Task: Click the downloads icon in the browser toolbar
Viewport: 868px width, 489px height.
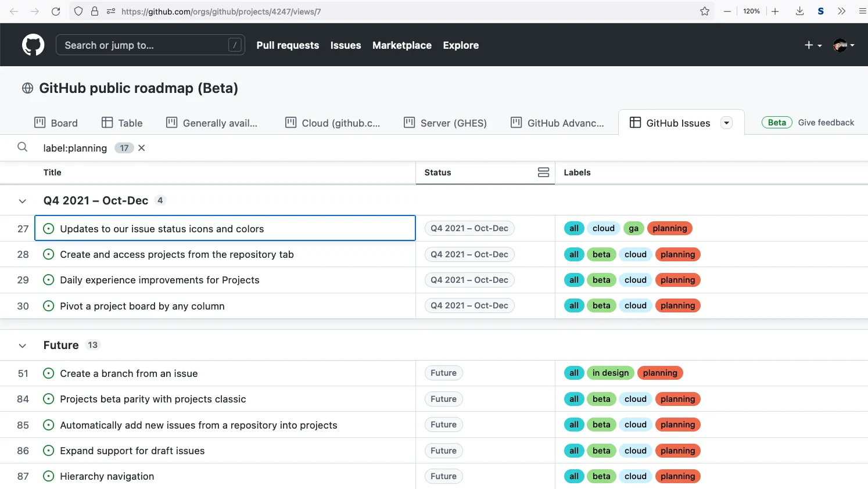Action: pos(799,11)
